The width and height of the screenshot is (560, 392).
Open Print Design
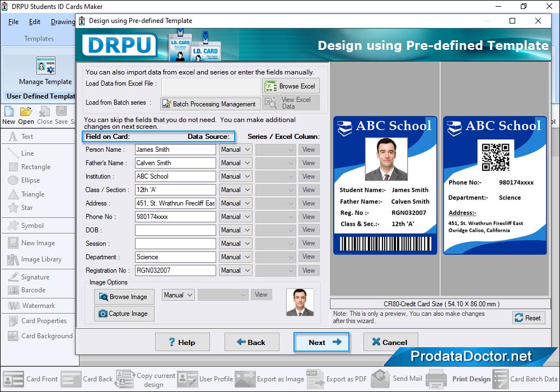[459, 379]
